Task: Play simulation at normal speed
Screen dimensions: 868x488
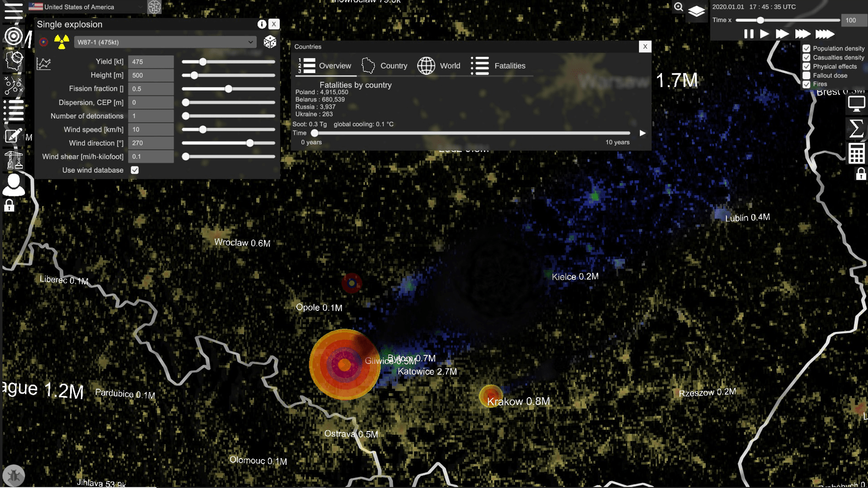Action: tap(764, 34)
